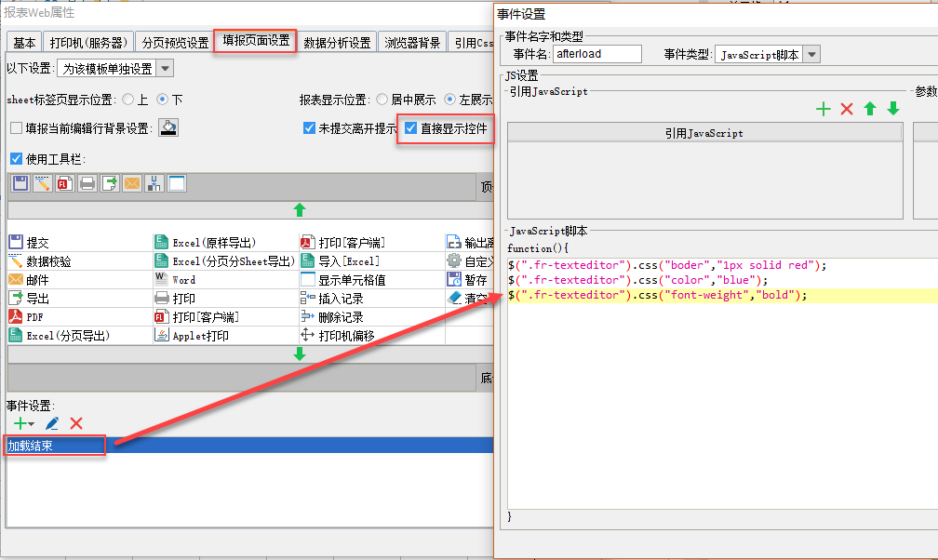Viewport: 938px width, 560px height.
Task: Select sheet tab position 下 radio button
Action: [162, 100]
